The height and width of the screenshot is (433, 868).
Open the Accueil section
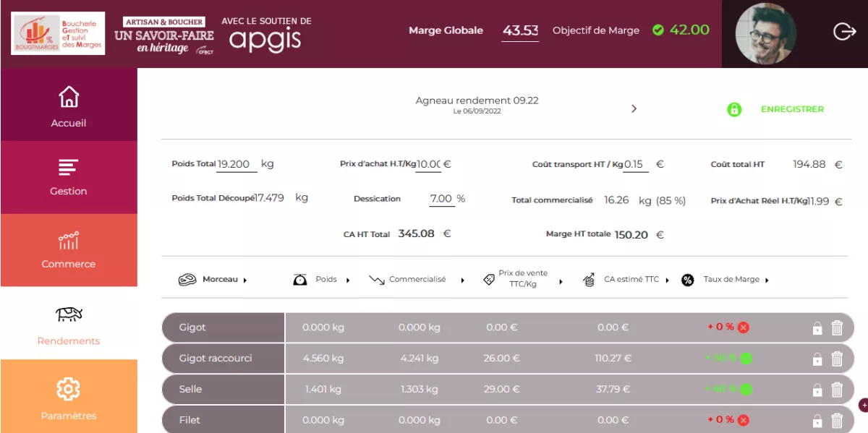69,106
